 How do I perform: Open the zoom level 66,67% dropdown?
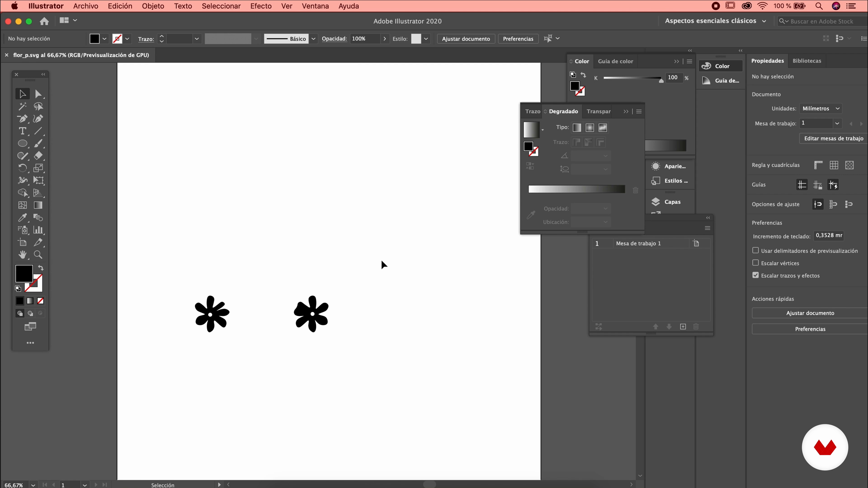(x=33, y=485)
